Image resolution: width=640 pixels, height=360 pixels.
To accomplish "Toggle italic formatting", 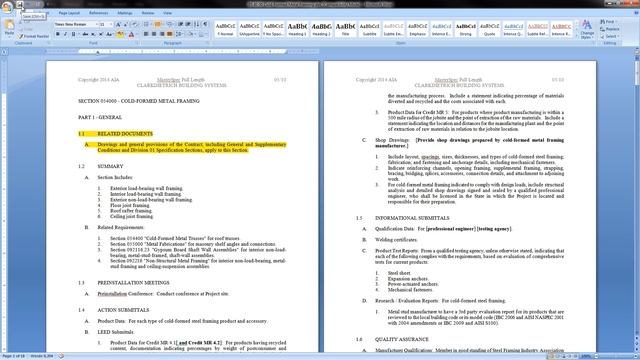I will pos(65,34).
